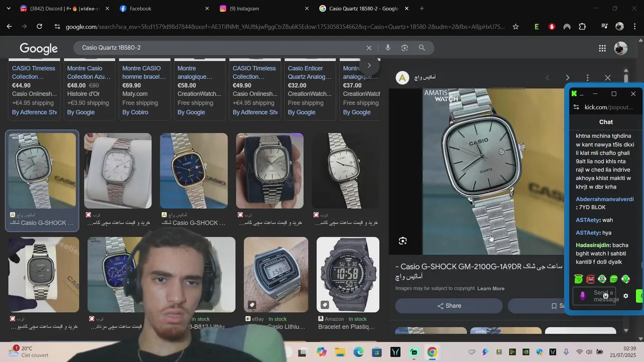Open the €32.00 Casio Enticer Quartz card
Viewport: 644px width, 362px height.
[x=310, y=89]
